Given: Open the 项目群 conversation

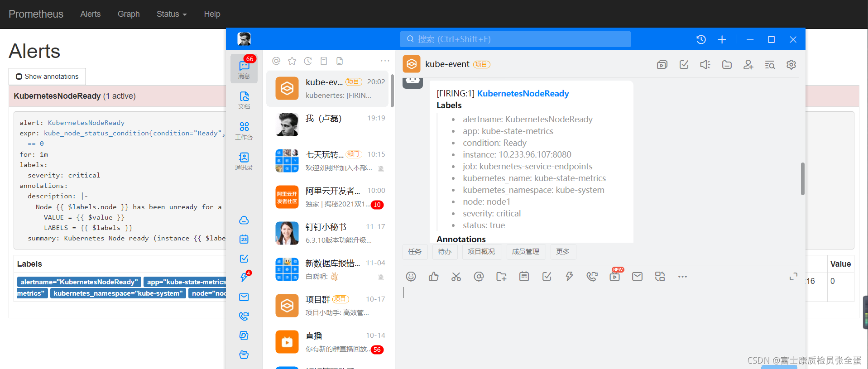Looking at the screenshot, I should pyautogui.click(x=328, y=306).
